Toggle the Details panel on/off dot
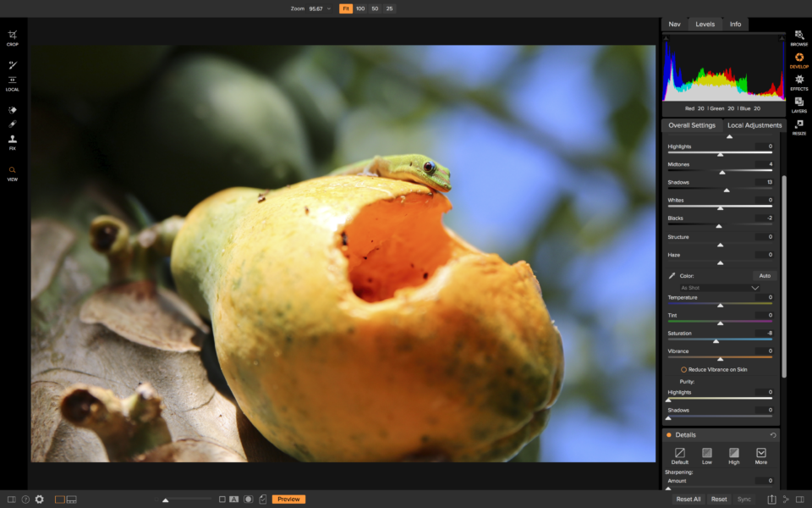Viewport: 812px width, 508px height. (x=668, y=435)
